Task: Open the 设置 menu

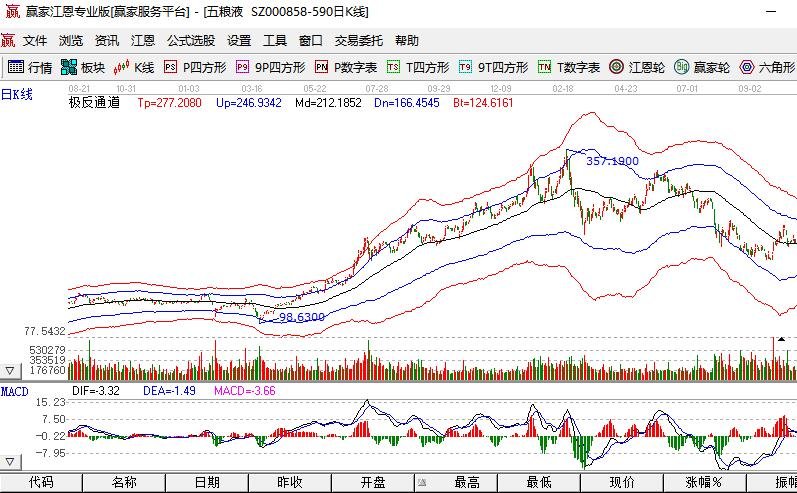Action: point(239,41)
